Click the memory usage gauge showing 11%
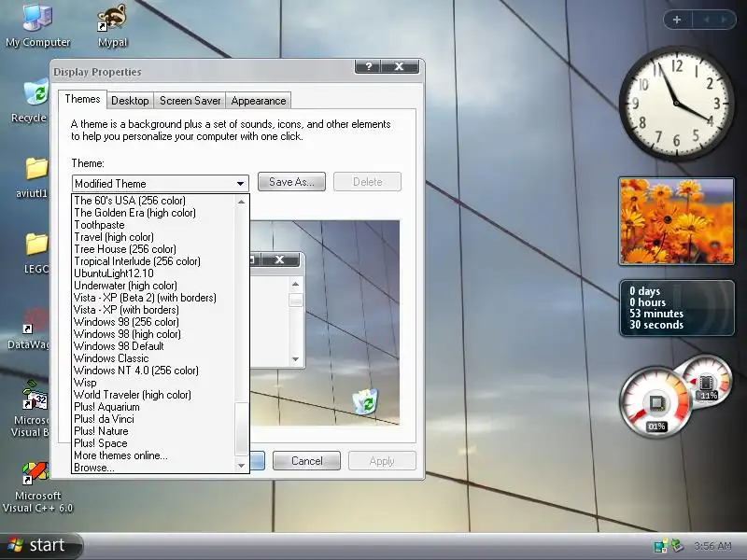Image resolution: width=747 pixels, height=560 pixels. click(x=708, y=381)
